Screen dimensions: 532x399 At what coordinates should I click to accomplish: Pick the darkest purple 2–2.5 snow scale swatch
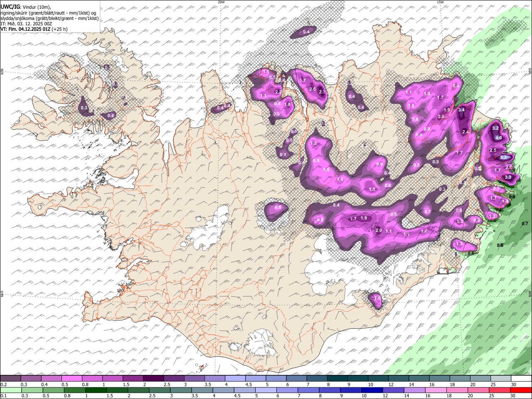pyautogui.click(x=153, y=379)
